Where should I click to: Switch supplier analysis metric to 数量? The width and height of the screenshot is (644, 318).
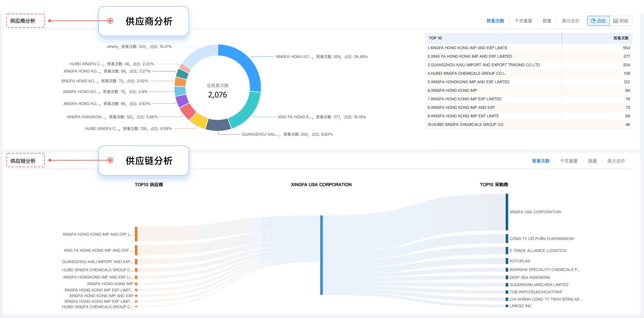[x=547, y=21]
